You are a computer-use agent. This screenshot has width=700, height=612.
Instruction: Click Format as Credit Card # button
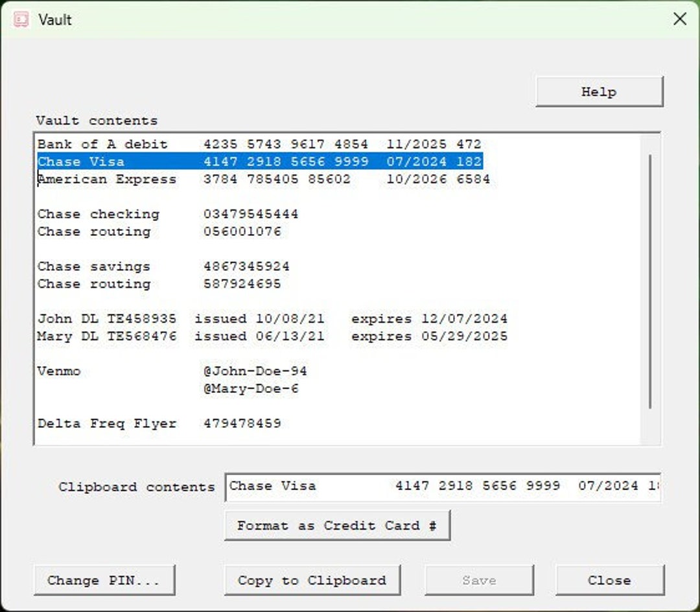point(337,526)
